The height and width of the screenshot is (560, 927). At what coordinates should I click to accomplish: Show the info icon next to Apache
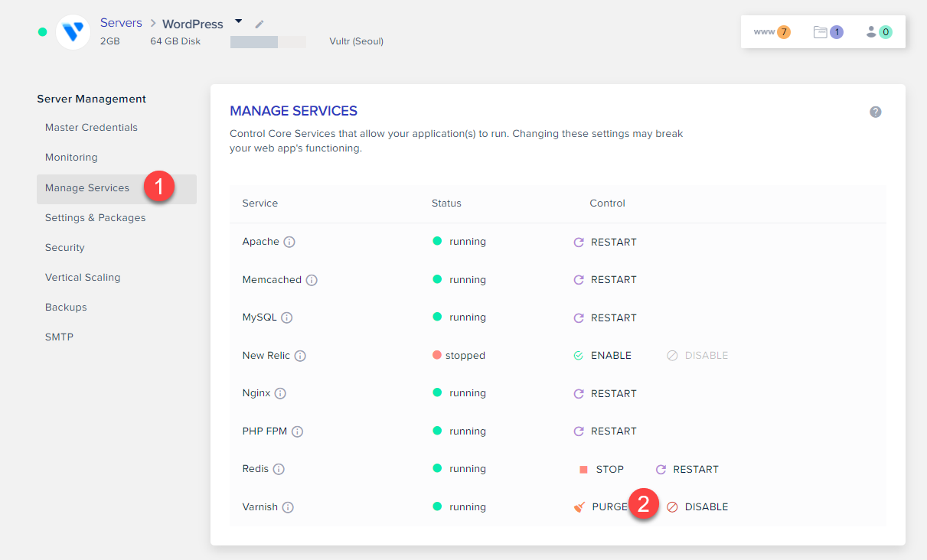click(289, 242)
